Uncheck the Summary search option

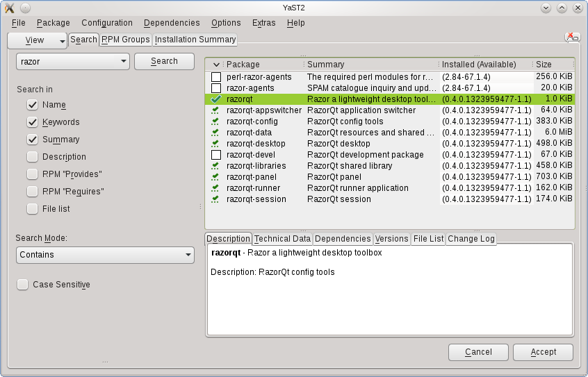tap(33, 140)
